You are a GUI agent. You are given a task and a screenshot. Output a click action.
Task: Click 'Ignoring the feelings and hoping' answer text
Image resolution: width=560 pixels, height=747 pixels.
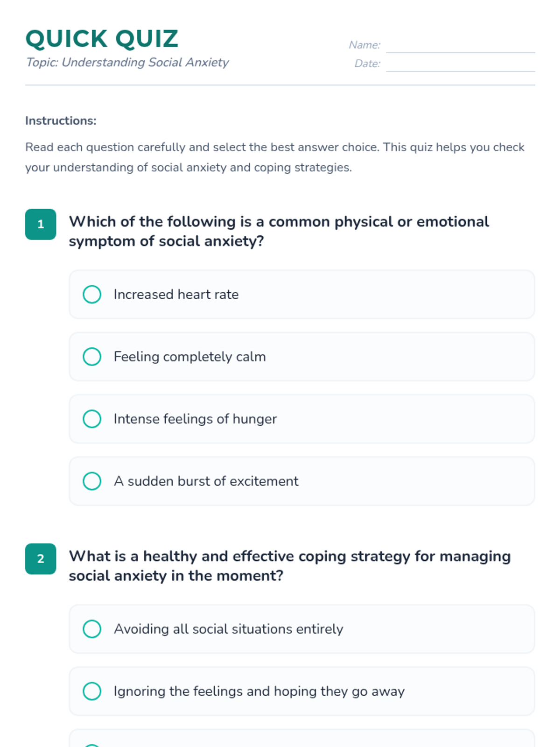point(259,691)
